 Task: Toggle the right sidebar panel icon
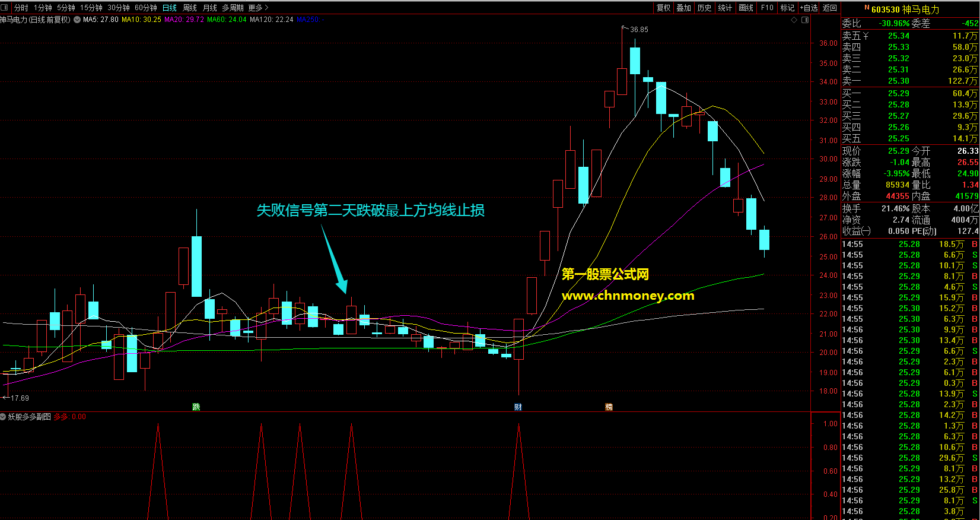coord(805,20)
